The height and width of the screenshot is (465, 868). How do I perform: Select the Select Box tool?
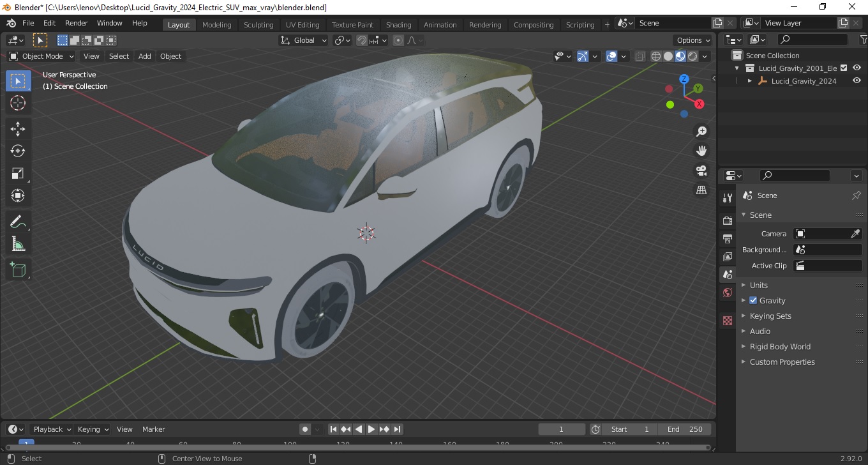click(x=18, y=81)
